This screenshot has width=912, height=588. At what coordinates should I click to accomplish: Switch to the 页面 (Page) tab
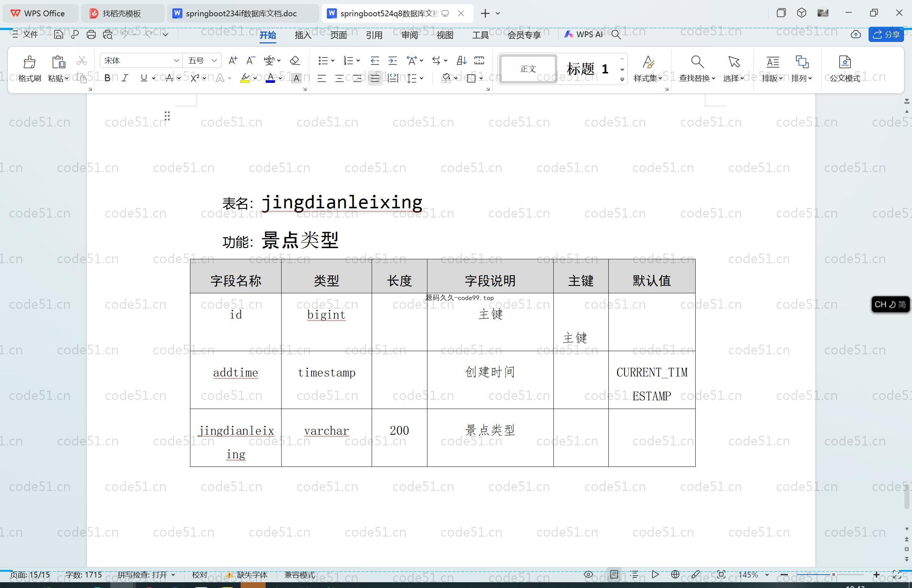point(338,35)
